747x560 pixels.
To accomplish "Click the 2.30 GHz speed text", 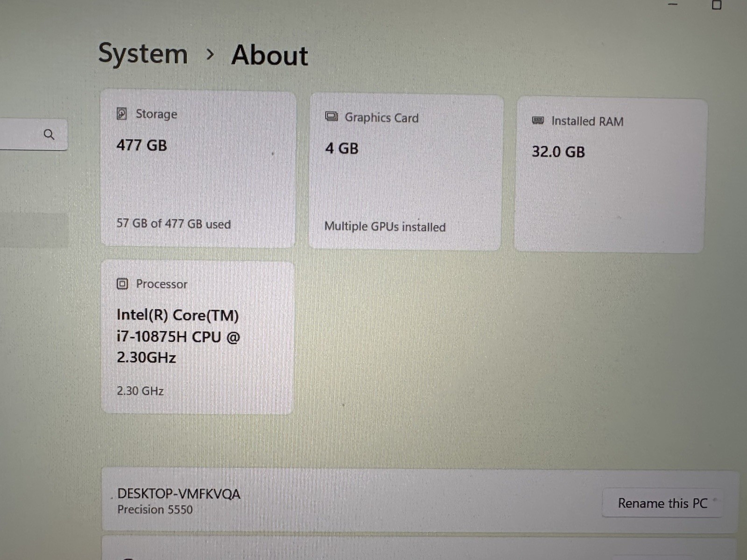I will tap(140, 391).
